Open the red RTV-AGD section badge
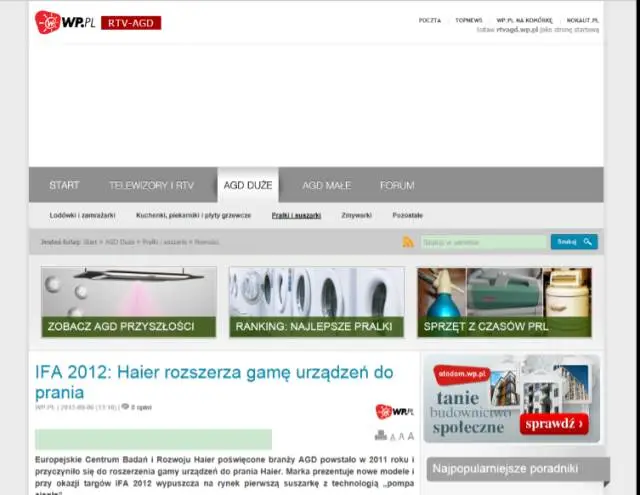Image resolution: width=640 pixels, height=495 pixels. 131,23
